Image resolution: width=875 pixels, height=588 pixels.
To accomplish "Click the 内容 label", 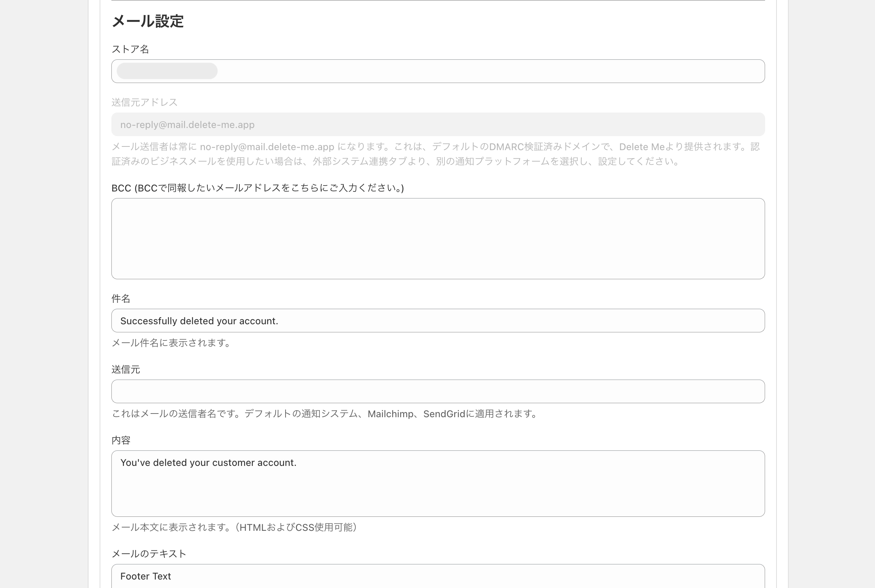I will click(x=121, y=440).
